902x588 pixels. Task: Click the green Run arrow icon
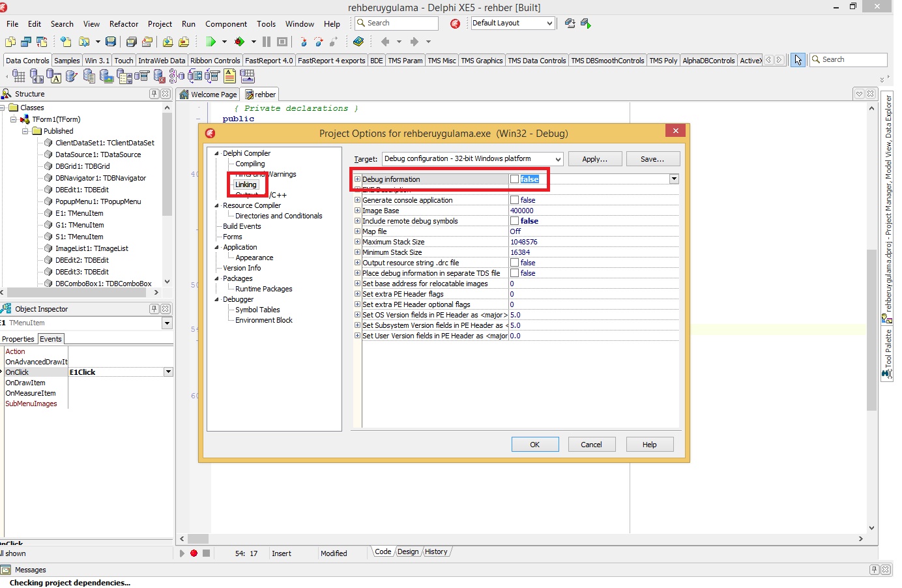pos(211,42)
